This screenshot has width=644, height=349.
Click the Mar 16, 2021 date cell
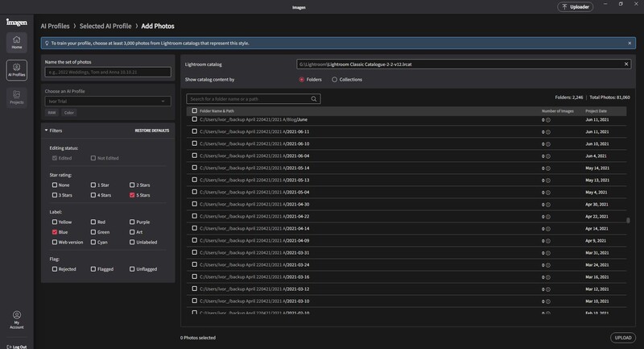(597, 277)
